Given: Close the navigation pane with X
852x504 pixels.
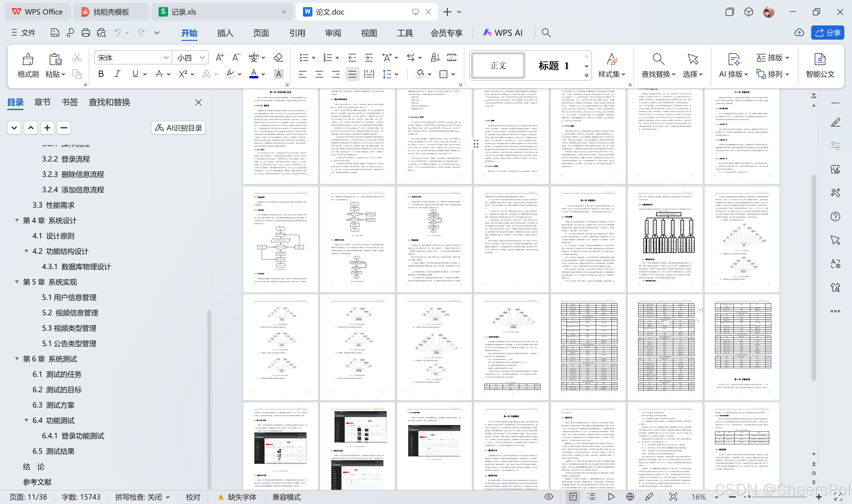Looking at the screenshot, I should coord(199,102).
